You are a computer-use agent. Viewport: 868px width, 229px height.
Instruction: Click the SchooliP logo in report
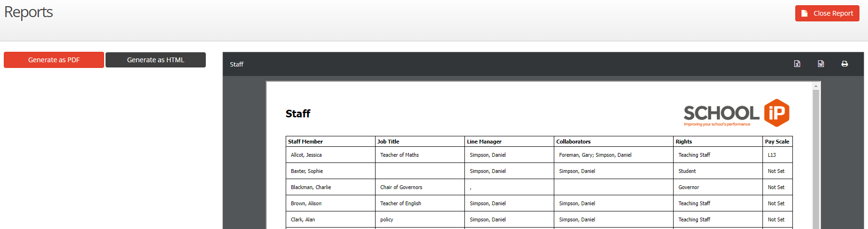coord(736,113)
